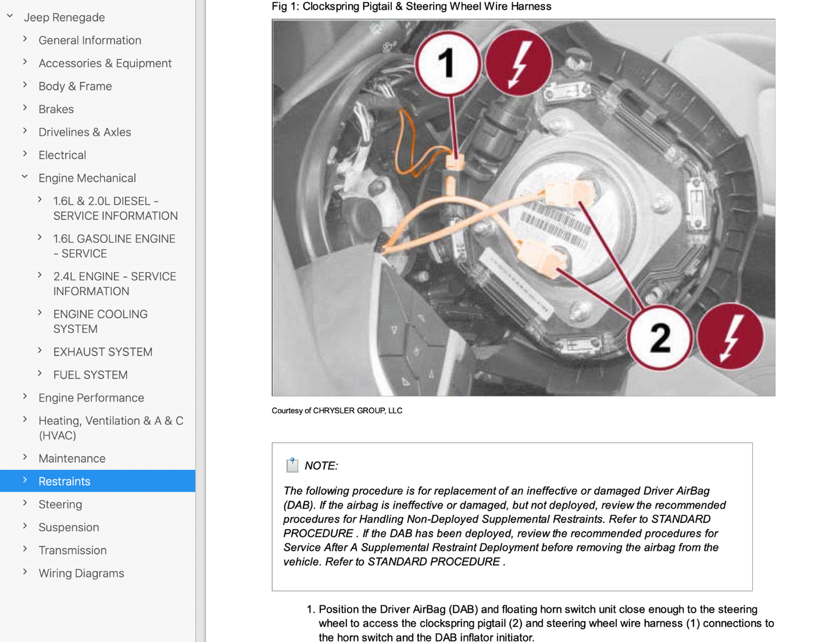Click the red lightning icon beside callout 2
840x642 pixels.
tap(730, 337)
